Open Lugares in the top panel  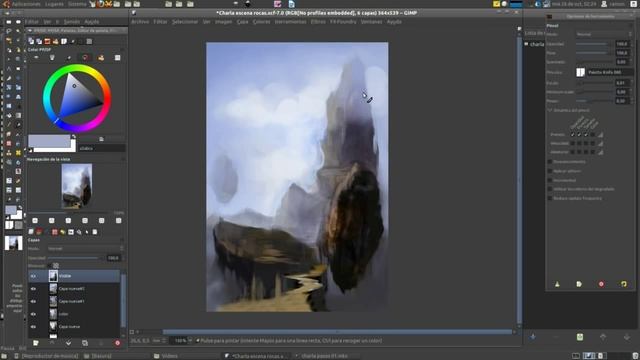tap(54, 4)
